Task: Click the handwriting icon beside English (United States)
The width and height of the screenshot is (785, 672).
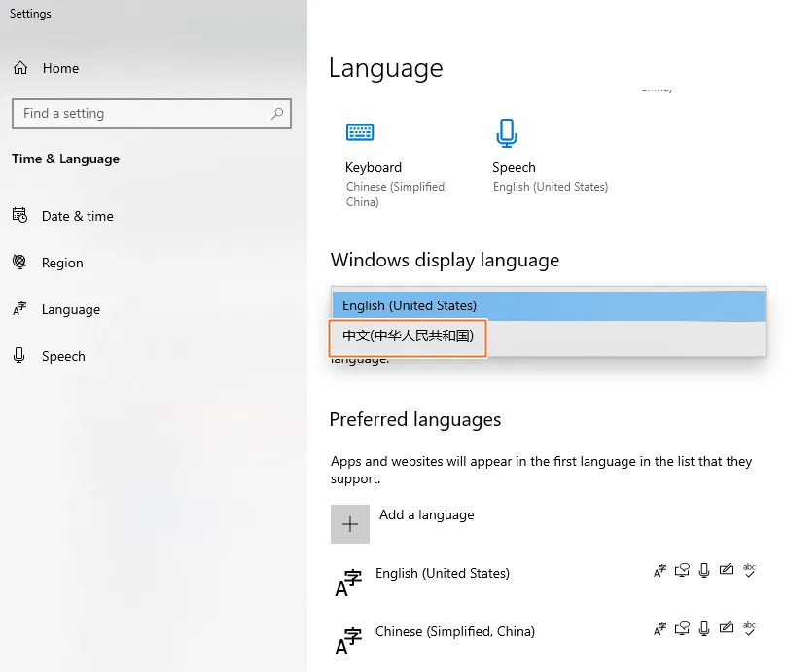Action: tap(727, 572)
